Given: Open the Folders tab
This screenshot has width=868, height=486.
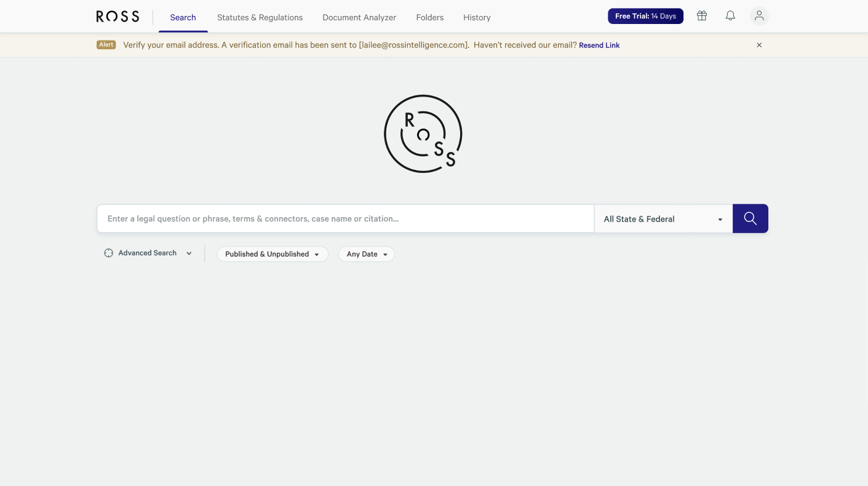Looking at the screenshot, I should [x=430, y=17].
